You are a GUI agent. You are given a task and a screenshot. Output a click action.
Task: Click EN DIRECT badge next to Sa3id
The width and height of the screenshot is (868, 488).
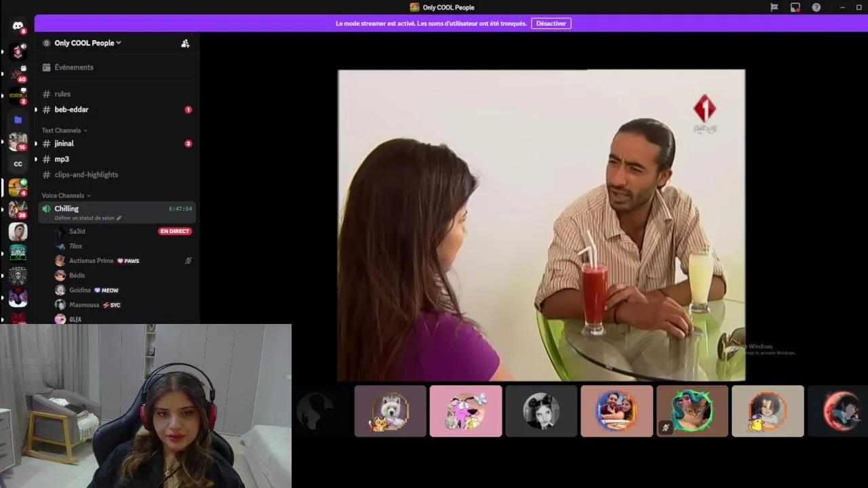pos(175,231)
